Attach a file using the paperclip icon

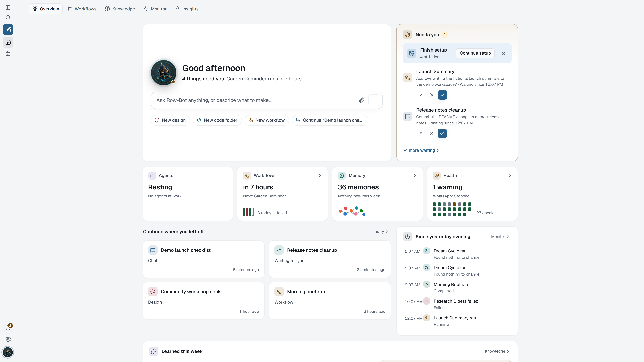coord(361,100)
